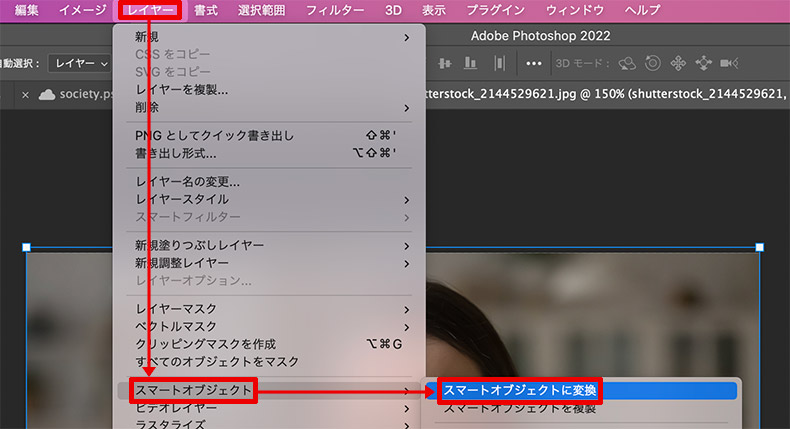Click the top-right transform handle on canvas
Screen dimensions: 790x429
[760, 247]
